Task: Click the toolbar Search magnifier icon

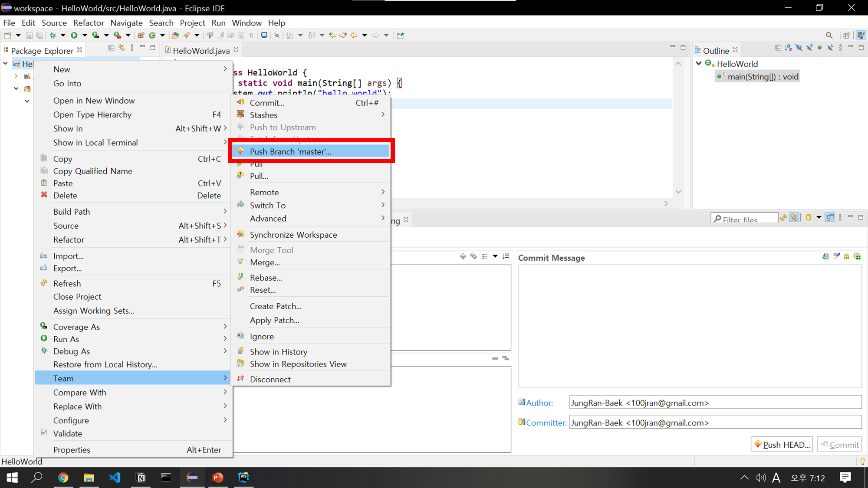Action: tap(829, 35)
